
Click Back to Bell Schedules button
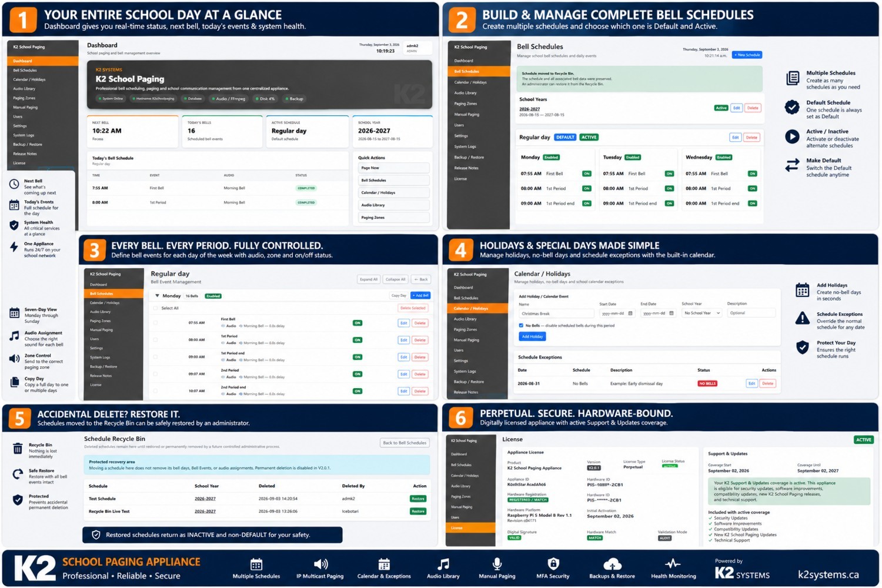405,443
